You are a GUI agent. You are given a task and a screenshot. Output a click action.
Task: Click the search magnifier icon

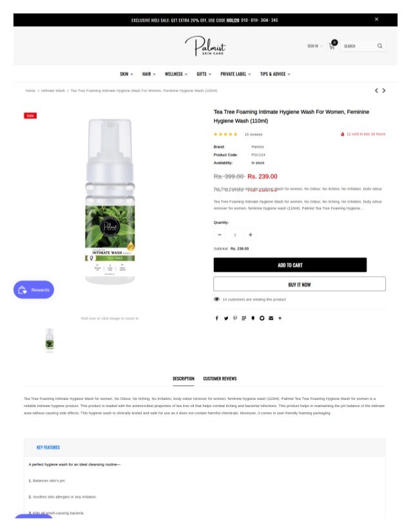pos(379,46)
